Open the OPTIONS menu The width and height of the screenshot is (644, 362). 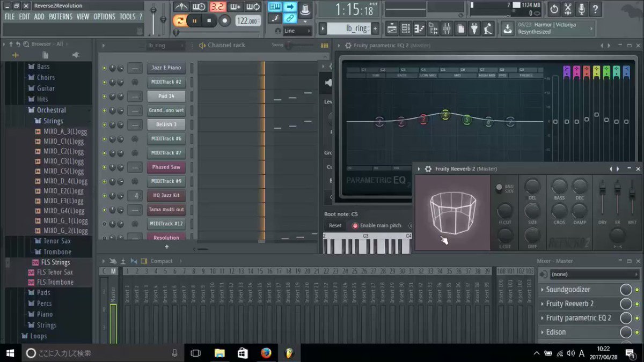(x=104, y=17)
